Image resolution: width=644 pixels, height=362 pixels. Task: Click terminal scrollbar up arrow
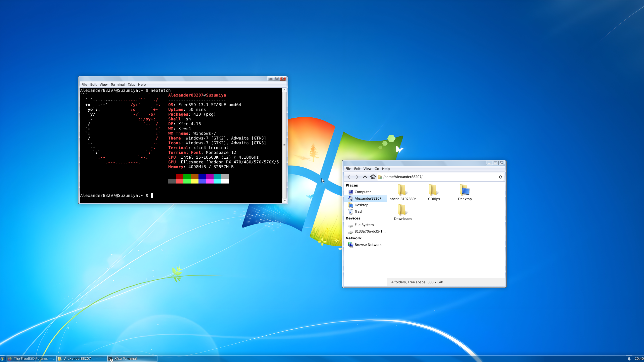tap(285, 90)
